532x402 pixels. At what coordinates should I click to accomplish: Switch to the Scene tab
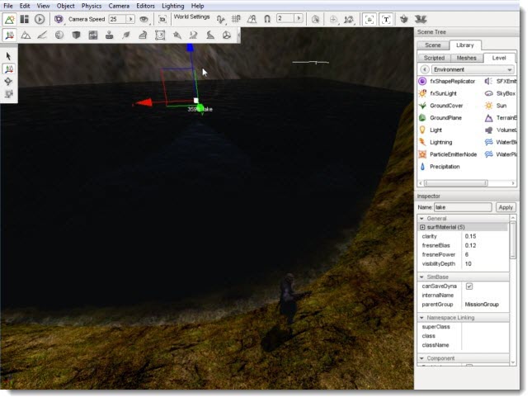(x=432, y=45)
